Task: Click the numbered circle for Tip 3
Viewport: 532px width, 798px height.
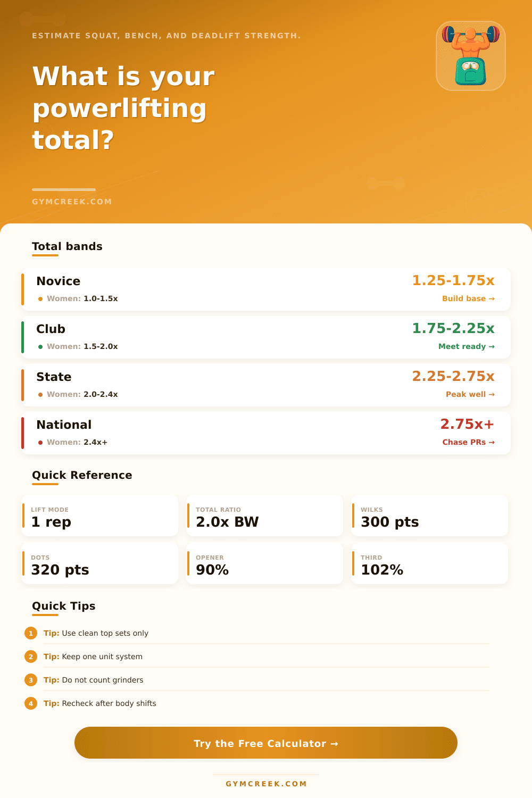Action: [x=30, y=680]
